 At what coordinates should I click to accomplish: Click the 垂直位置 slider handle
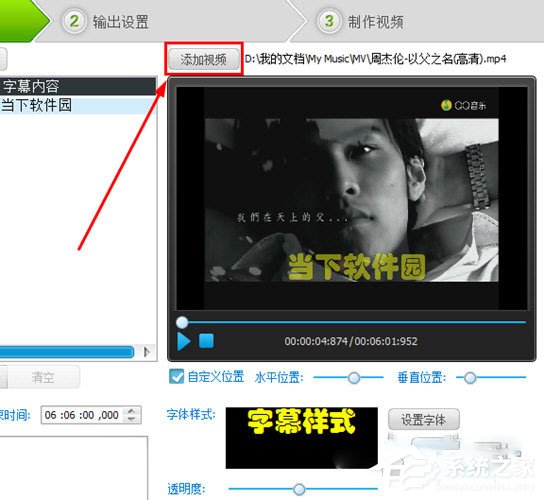470,378
